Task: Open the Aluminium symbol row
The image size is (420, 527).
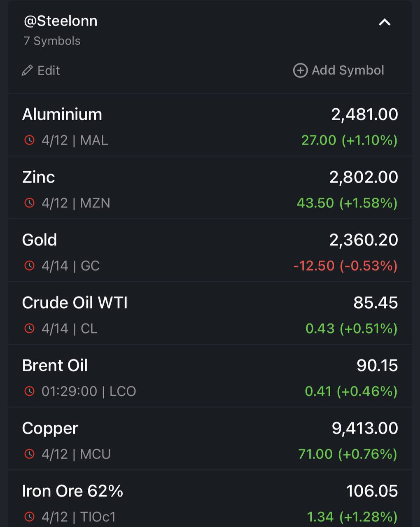Action: coord(210,125)
